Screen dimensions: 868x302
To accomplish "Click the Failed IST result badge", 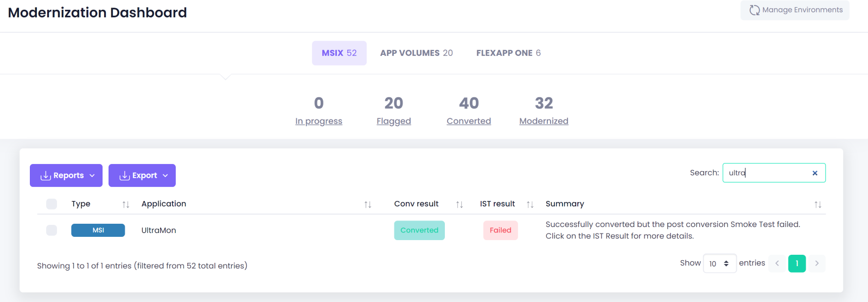I will [500, 230].
